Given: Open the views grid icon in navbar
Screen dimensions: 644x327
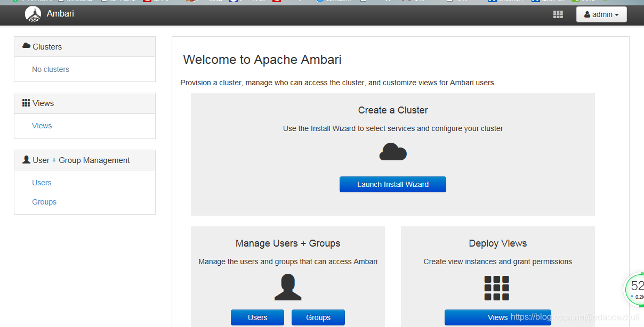Looking at the screenshot, I should (558, 14).
